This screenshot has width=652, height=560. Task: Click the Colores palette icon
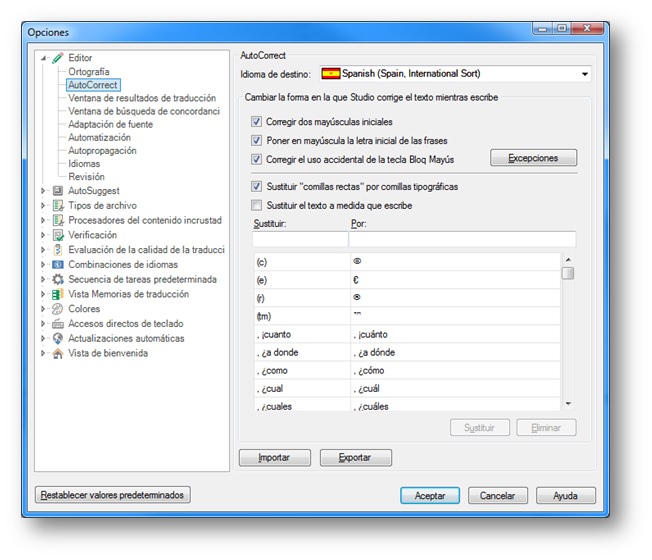[57, 308]
